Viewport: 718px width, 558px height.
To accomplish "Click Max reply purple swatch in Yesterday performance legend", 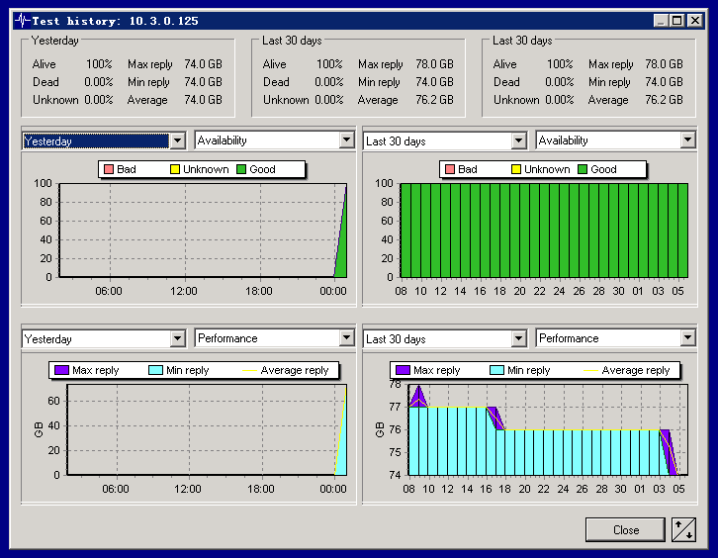I will pyautogui.click(x=61, y=370).
